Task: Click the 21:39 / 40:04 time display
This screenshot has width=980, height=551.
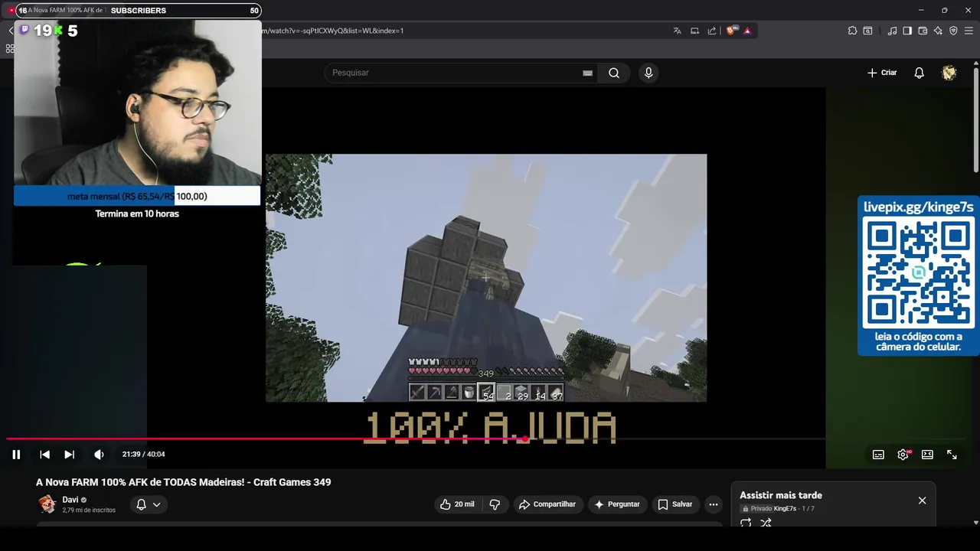Action: 143,455
